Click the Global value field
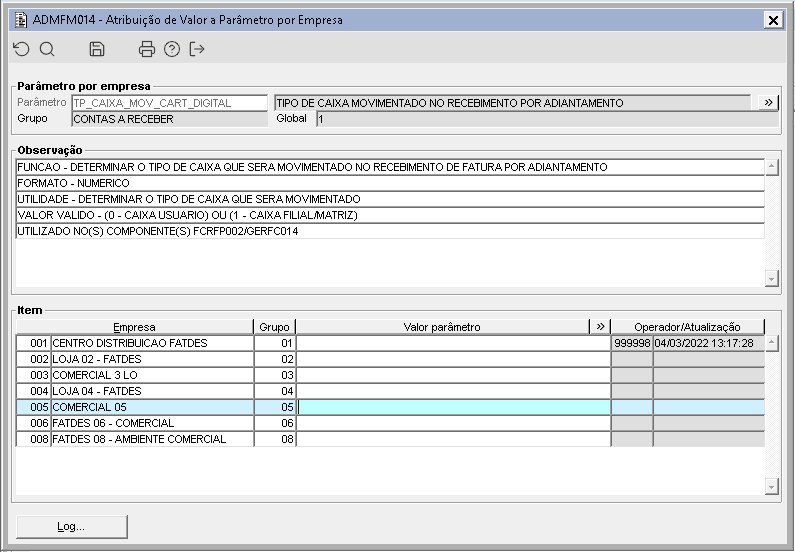This screenshot has width=795, height=552. pos(548,119)
